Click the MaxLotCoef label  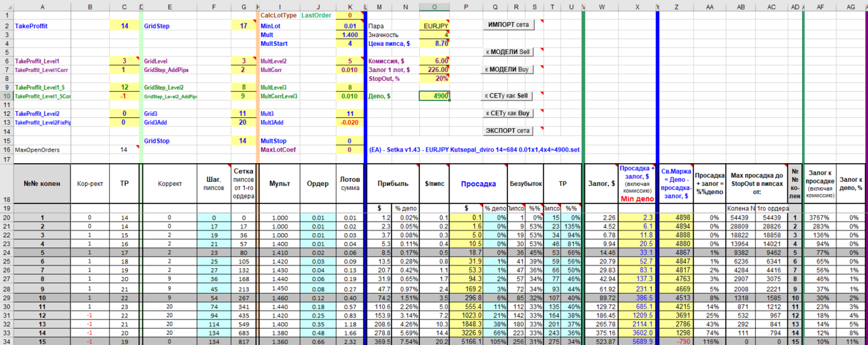(x=278, y=150)
